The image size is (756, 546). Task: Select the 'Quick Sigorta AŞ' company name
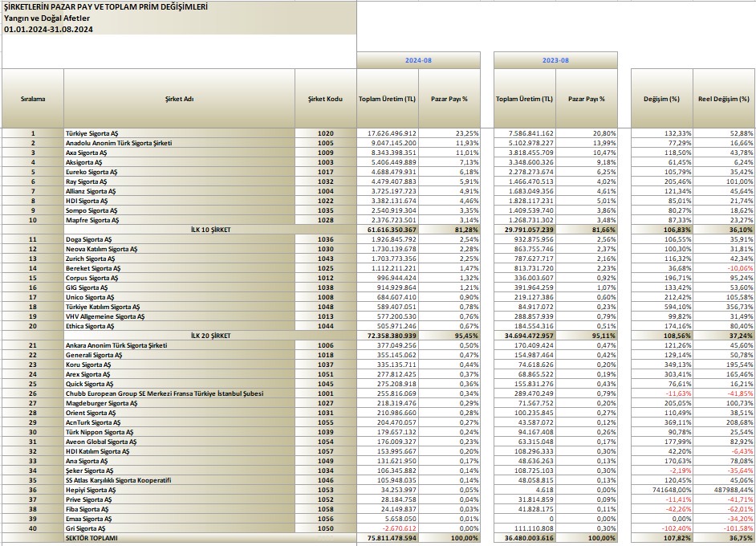click(179, 384)
